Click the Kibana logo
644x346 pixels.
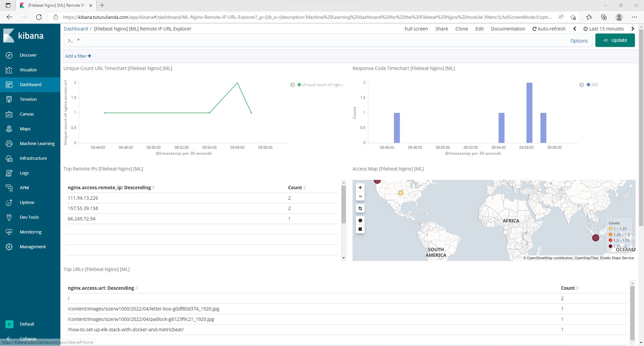23,36
